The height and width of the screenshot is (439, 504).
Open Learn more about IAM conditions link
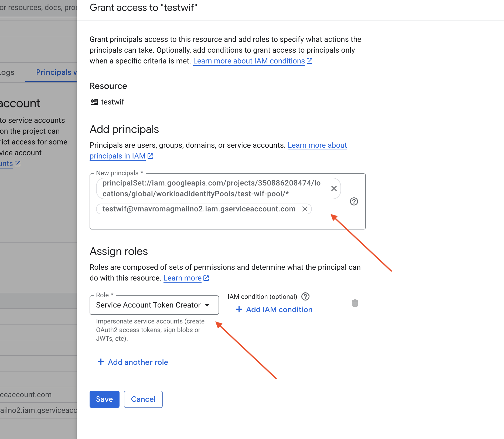(249, 61)
